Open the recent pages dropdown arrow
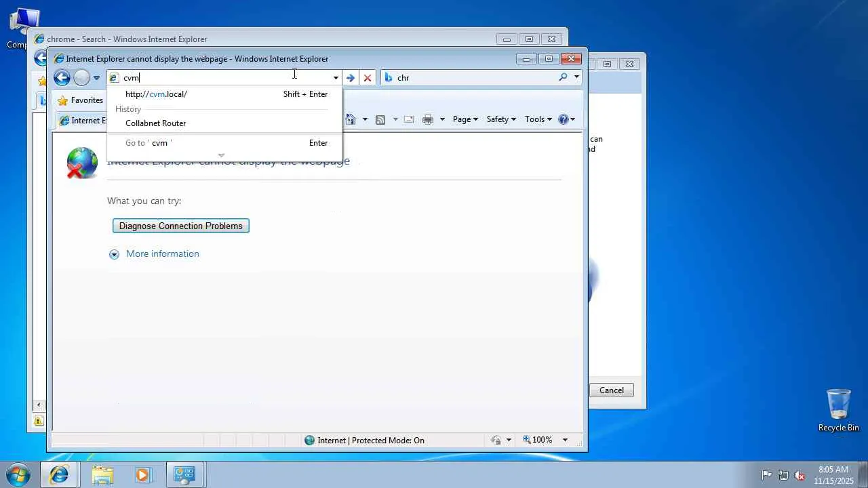868x488 pixels. coord(97,78)
